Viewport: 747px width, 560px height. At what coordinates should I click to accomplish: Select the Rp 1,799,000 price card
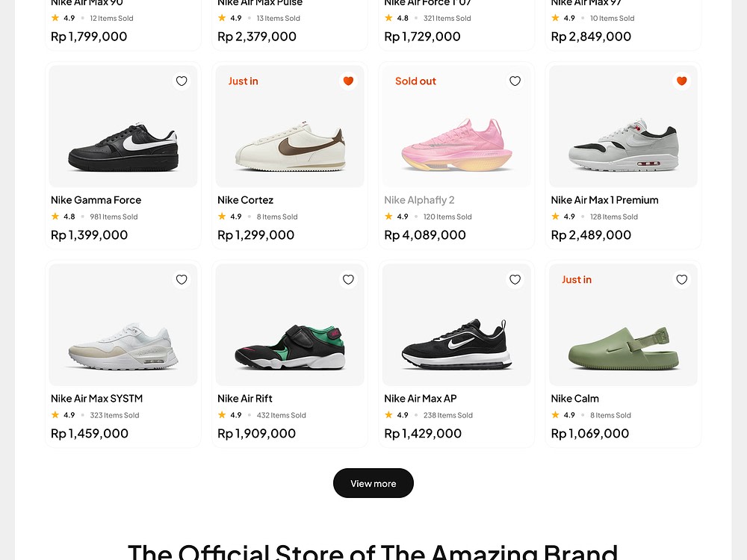(123, 24)
